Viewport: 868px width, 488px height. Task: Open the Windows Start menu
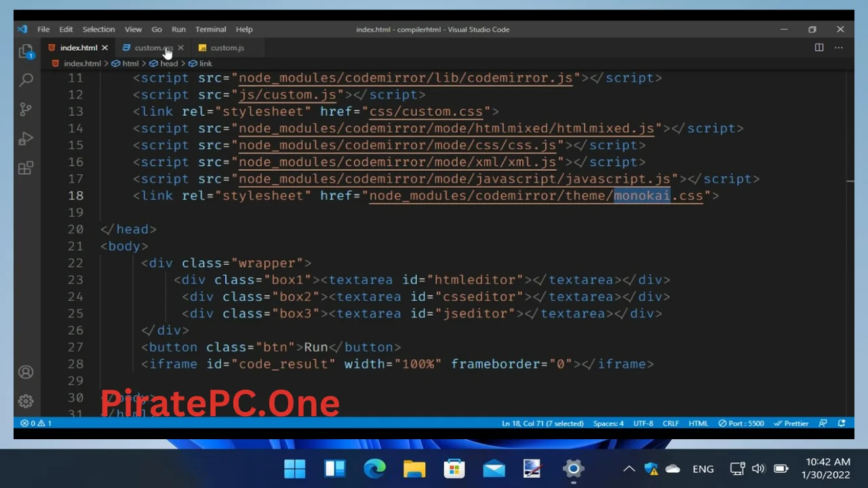coord(295,469)
